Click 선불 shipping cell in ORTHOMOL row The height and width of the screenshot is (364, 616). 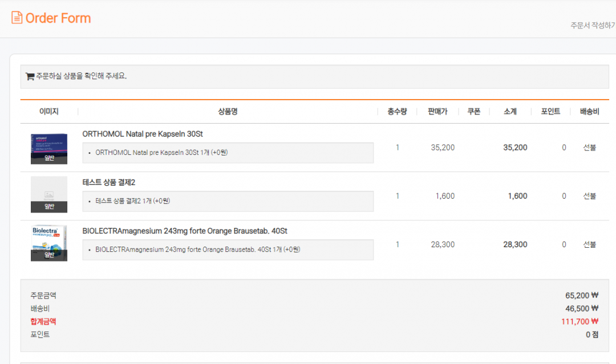click(x=590, y=148)
